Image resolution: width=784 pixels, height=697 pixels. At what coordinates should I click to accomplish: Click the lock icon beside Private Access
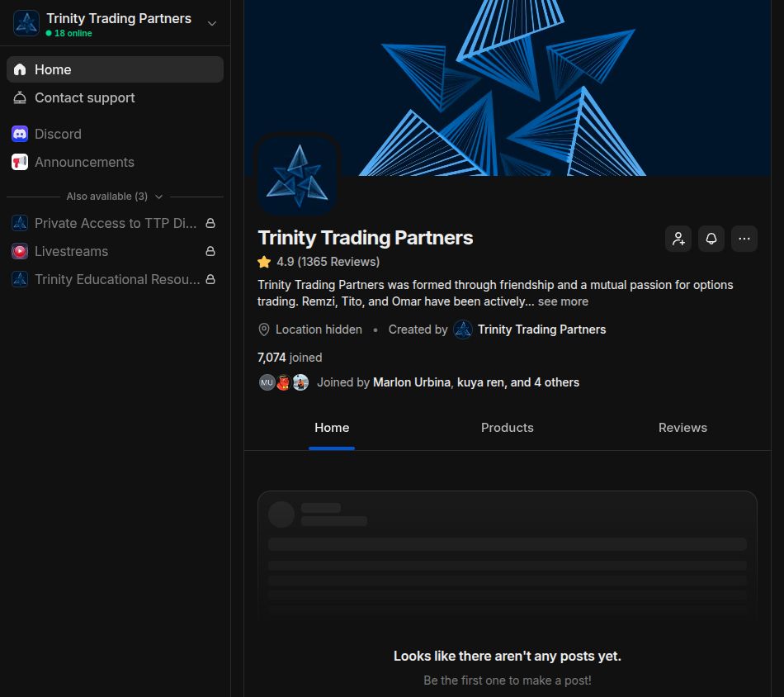[210, 223]
